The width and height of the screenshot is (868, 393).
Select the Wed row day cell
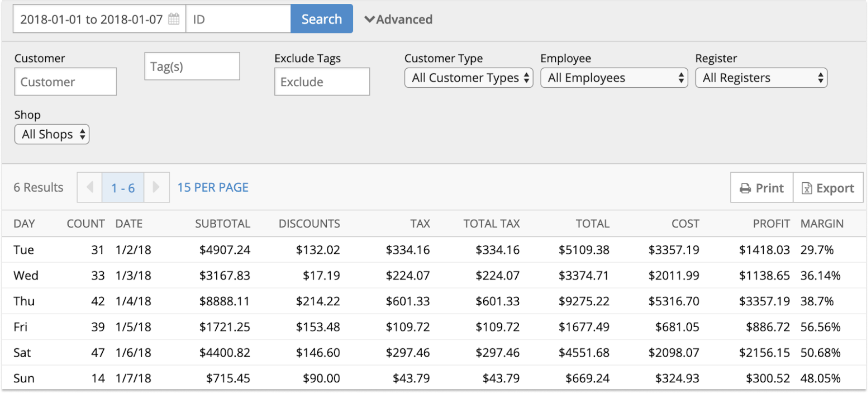tap(26, 275)
